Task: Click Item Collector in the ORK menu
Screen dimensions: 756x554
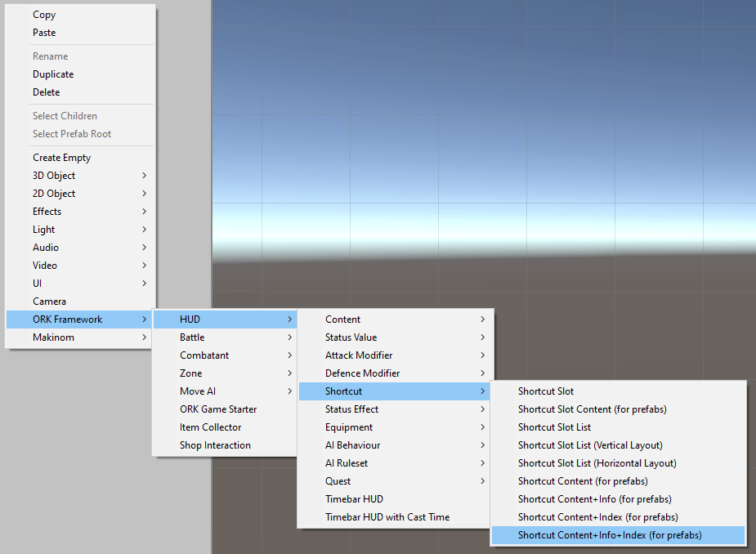Action: pos(209,427)
